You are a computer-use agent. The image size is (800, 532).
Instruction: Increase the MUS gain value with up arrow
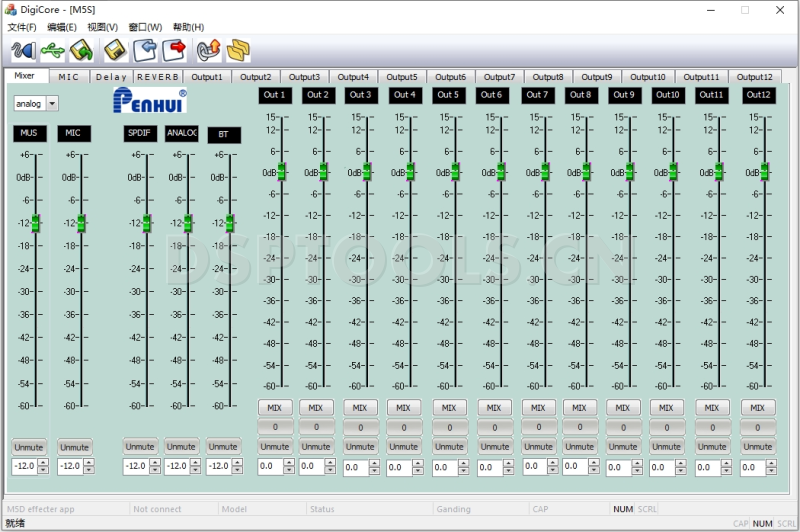(x=44, y=463)
